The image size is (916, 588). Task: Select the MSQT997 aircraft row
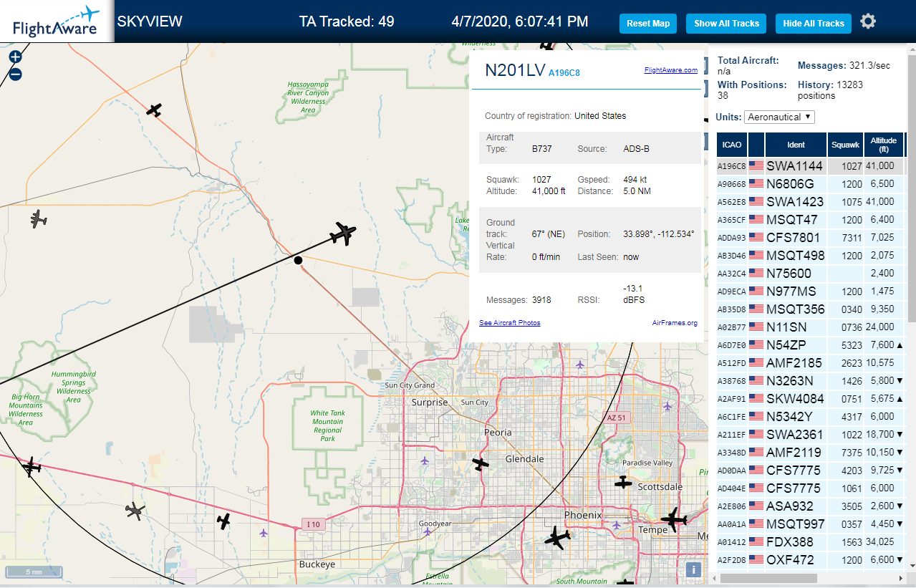811,524
